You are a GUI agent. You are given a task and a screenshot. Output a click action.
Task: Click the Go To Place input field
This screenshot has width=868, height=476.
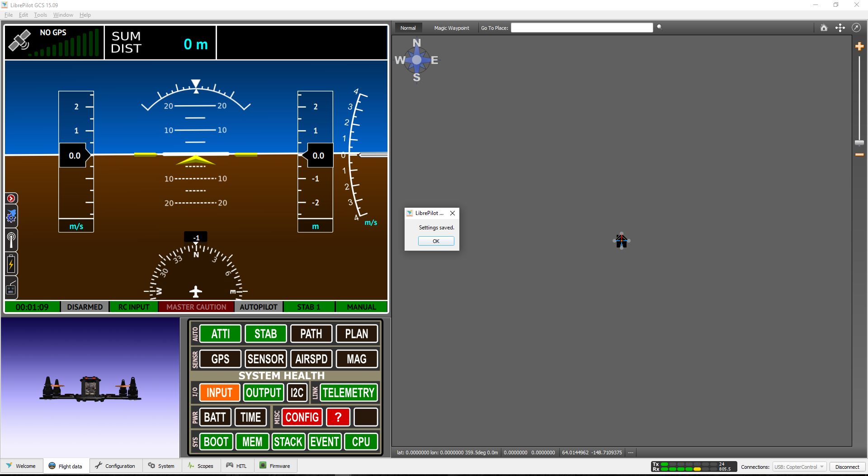coord(582,28)
